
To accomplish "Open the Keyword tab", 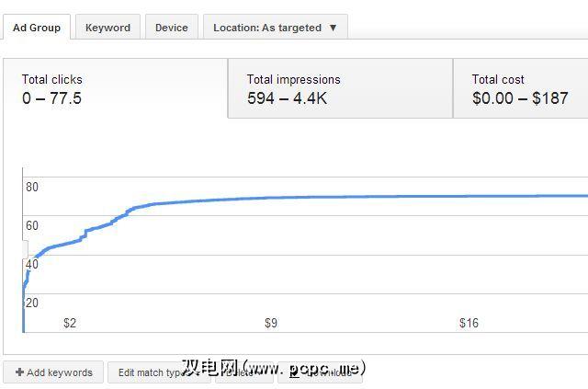I will click(x=107, y=28).
